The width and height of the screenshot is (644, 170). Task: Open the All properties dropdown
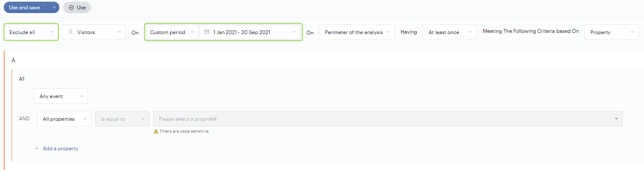64,119
